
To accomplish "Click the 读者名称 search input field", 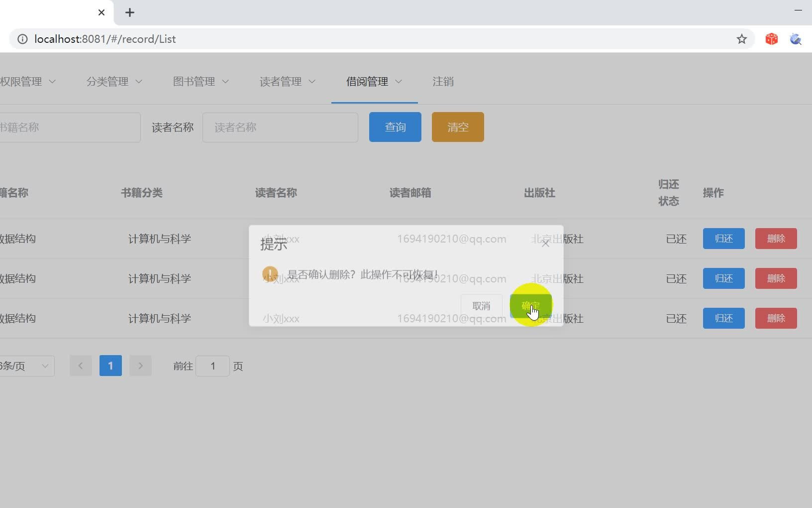I will [x=280, y=127].
